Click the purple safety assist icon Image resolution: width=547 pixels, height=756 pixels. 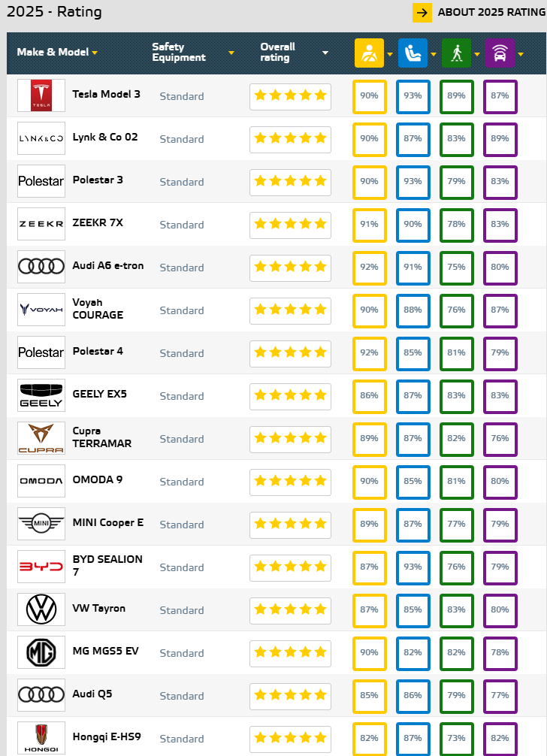click(x=500, y=53)
